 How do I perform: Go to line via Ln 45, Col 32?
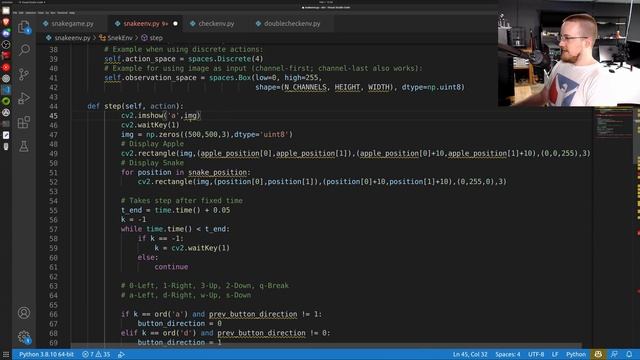point(470,354)
